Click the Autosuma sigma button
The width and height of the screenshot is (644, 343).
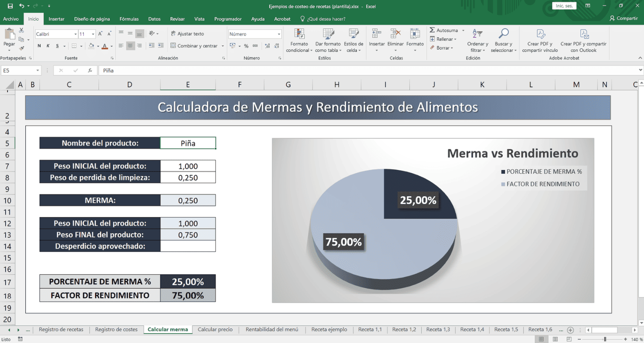[444, 30]
